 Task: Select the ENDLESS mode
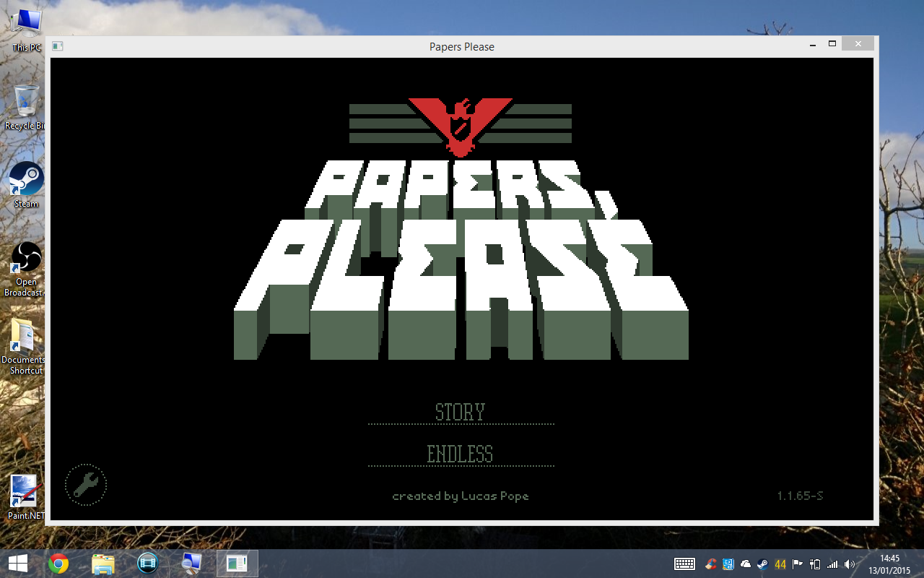(461, 454)
